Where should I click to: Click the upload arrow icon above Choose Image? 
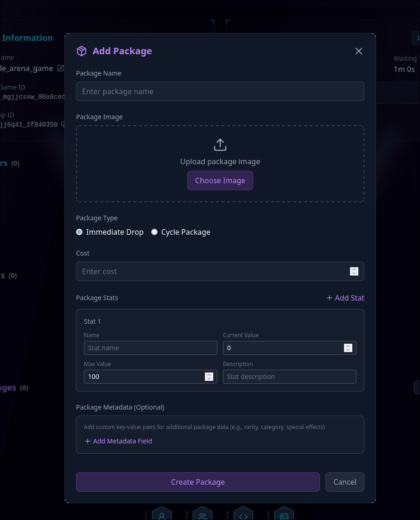tap(220, 144)
